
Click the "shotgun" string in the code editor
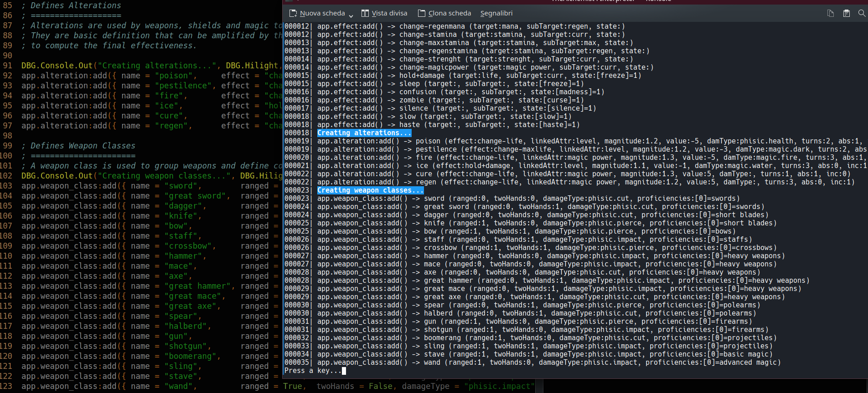pos(186,346)
